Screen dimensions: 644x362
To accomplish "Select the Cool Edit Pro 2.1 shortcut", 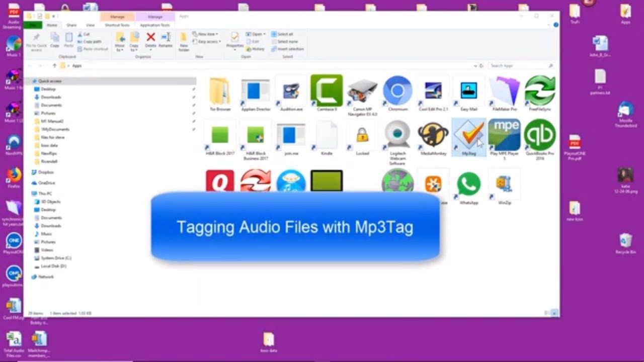I will pyautogui.click(x=433, y=93).
